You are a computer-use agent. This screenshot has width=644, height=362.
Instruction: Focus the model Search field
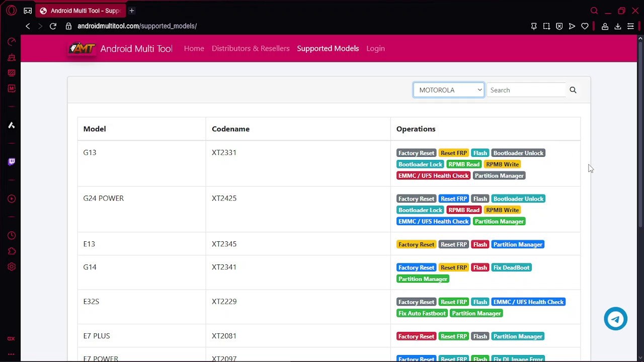click(526, 90)
